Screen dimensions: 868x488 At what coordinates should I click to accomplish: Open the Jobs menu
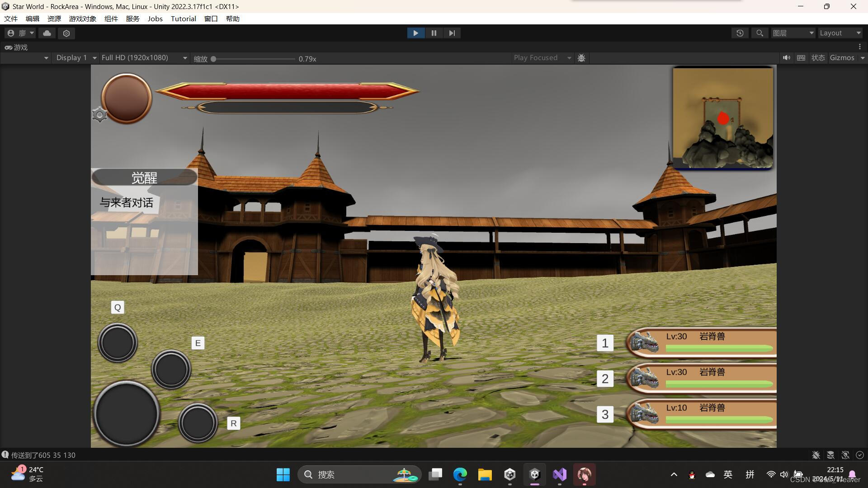tap(155, 19)
